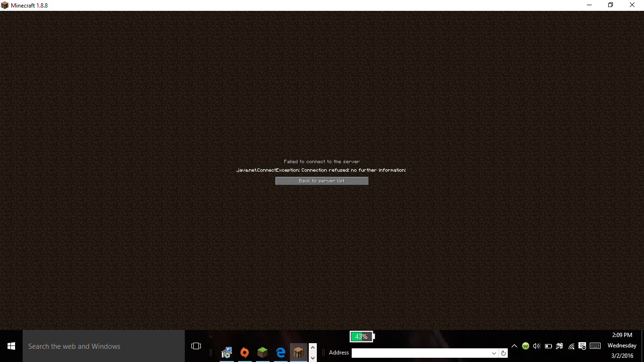Click the Address bar refresh icon
Image resolution: width=644 pixels, height=362 pixels.
(x=504, y=353)
